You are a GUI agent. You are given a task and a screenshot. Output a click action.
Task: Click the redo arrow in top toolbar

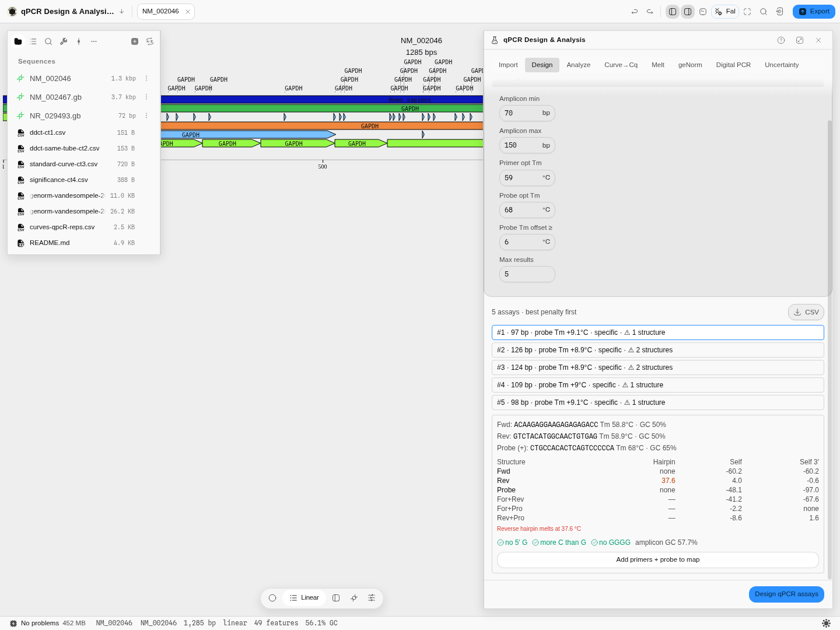650,12
